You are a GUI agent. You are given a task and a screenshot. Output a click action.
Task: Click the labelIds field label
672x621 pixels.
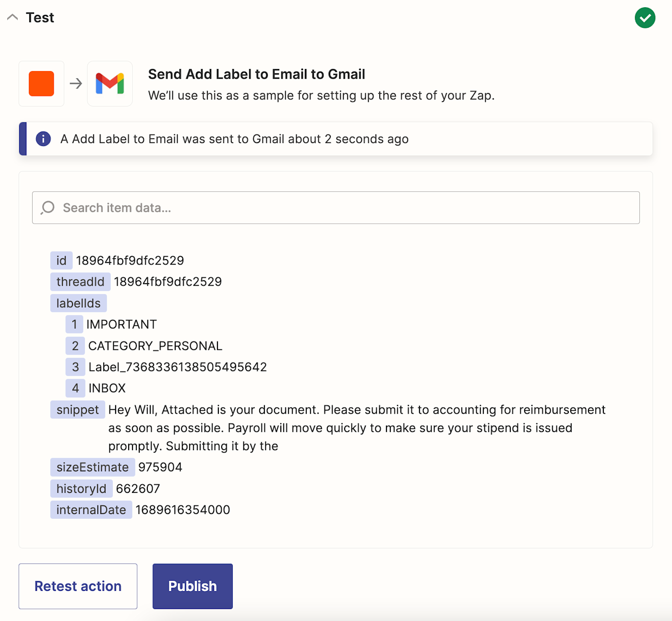78,303
